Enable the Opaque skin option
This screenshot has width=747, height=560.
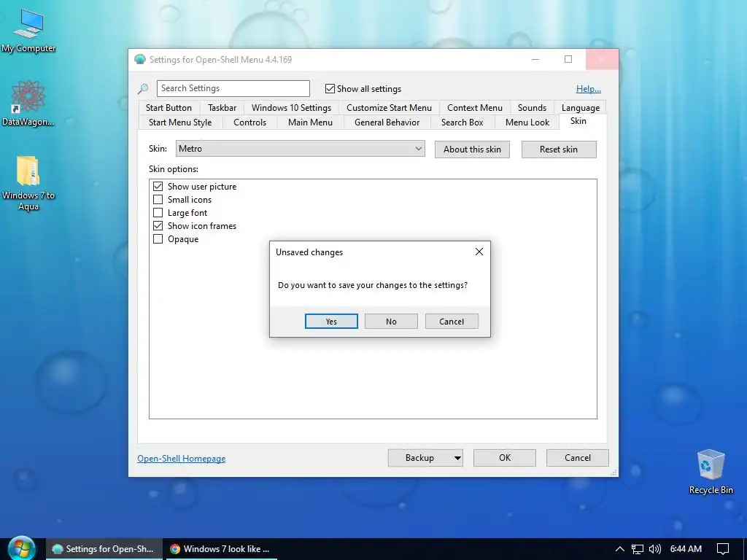tap(158, 239)
